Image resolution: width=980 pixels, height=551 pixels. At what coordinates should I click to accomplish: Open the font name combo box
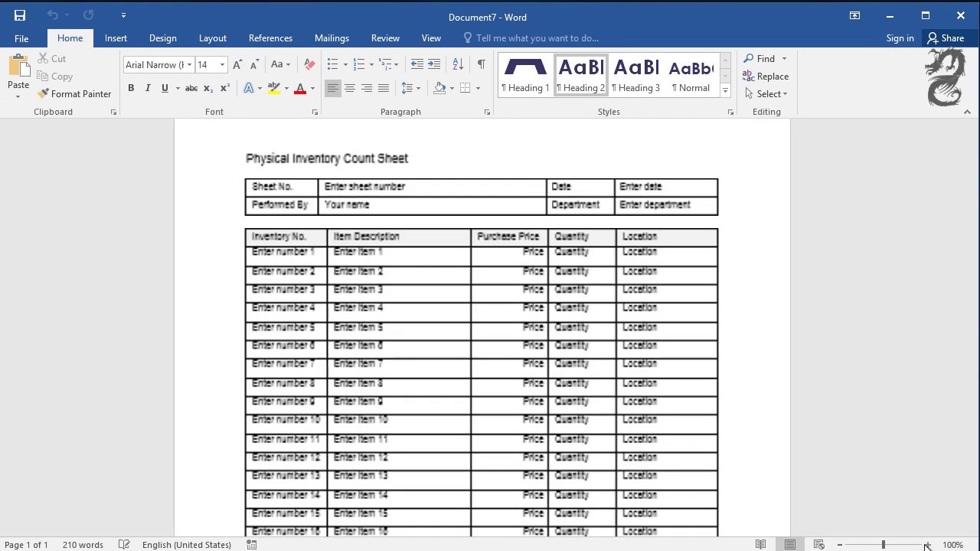(158, 65)
